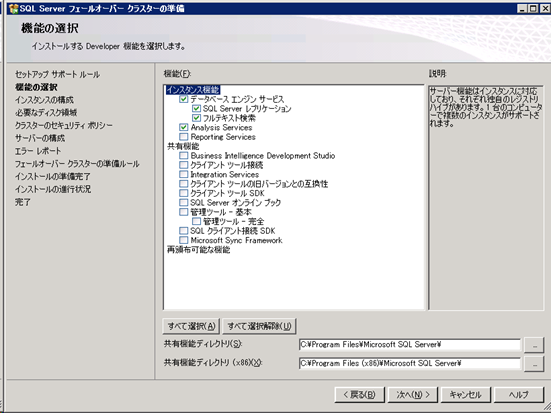Click the SQL Server setup title bar icon
Image resolution: width=551 pixels, height=413 pixels.
14,8
